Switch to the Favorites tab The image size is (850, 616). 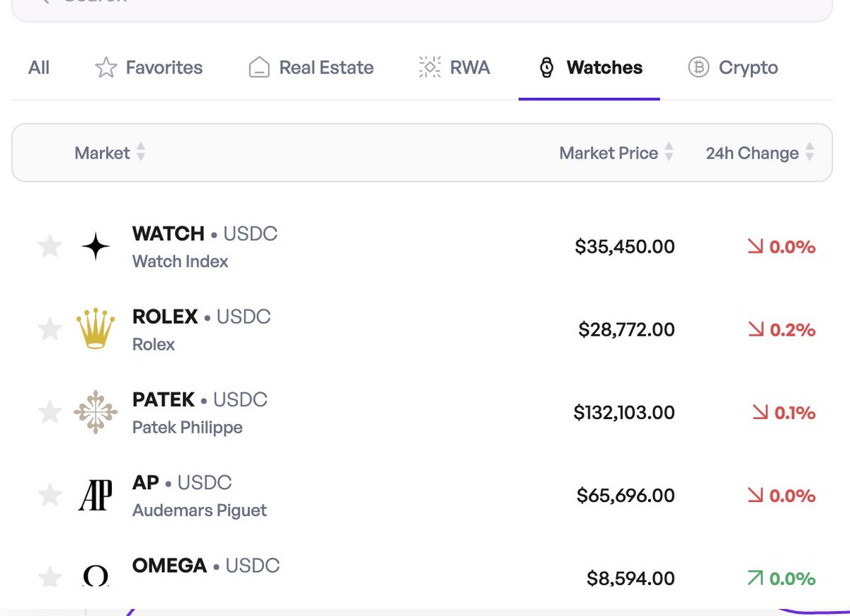(x=149, y=68)
